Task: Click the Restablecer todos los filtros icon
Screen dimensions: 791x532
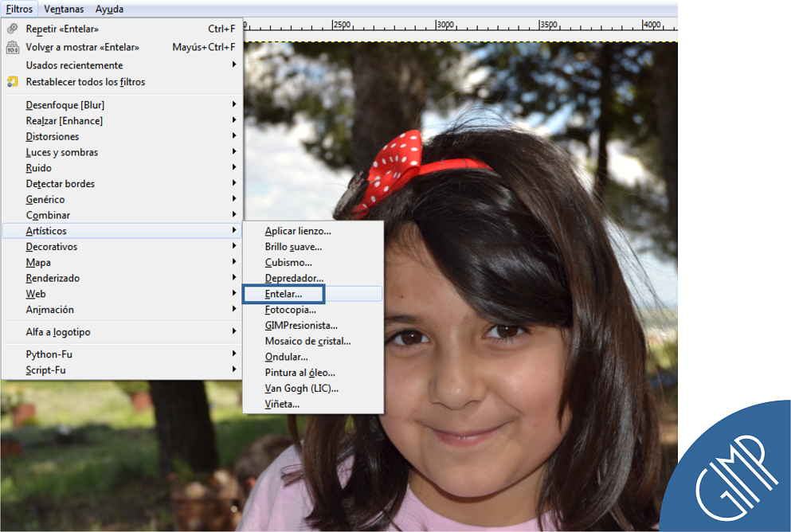Action: pyautogui.click(x=13, y=82)
